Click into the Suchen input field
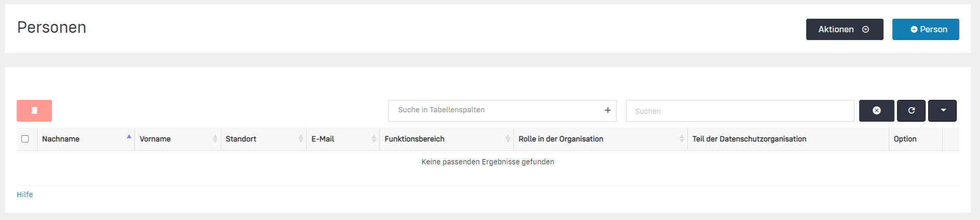The height and width of the screenshot is (220, 980). (739, 111)
